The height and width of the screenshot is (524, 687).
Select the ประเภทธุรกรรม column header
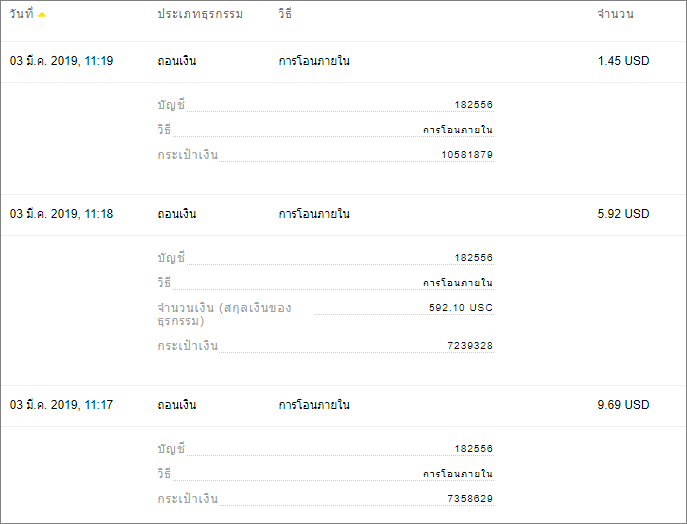(200, 14)
